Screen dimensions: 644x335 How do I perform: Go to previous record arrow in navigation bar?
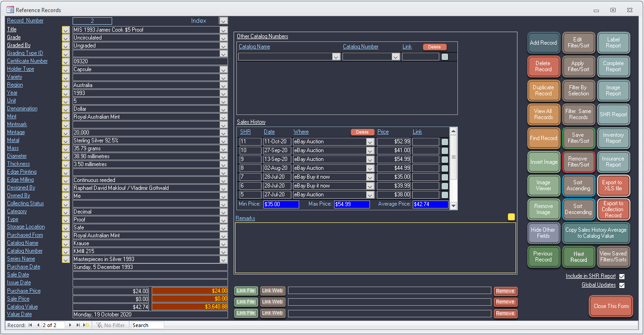pyautogui.click(x=38, y=325)
